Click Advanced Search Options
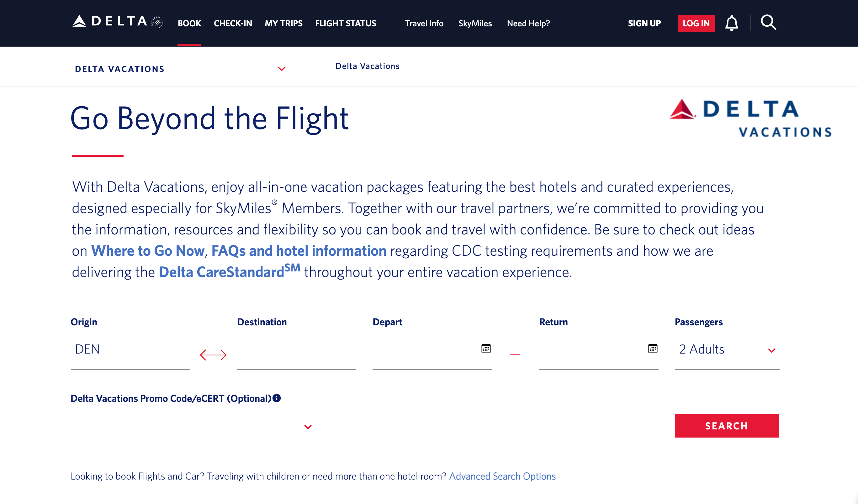Screen dimensions: 858x504 503,476
